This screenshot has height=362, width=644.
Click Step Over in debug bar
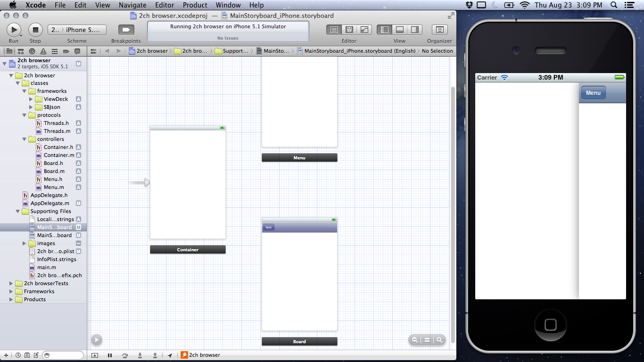(125, 355)
